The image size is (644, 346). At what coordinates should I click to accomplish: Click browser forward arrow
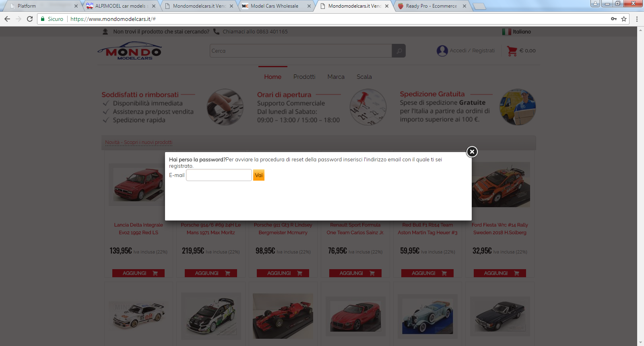(19, 19)
